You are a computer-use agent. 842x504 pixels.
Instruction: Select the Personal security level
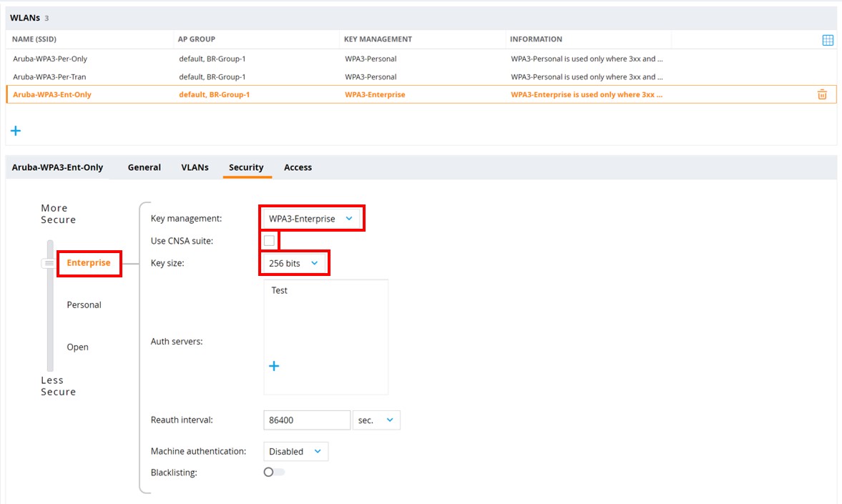coord(84,305)
